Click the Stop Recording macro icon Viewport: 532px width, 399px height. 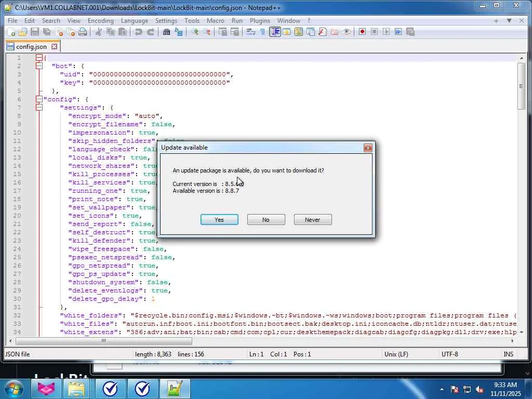click(374, 32)
